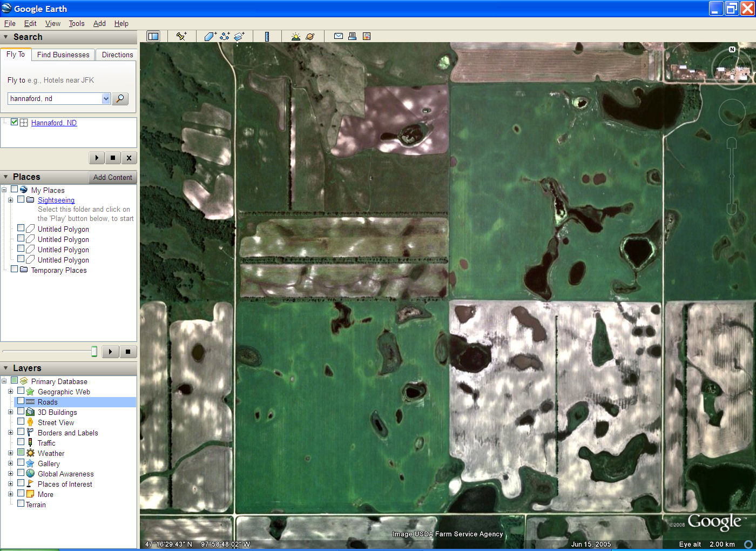Expand the Weather layer node
The image size is (756, 551).
10,453
